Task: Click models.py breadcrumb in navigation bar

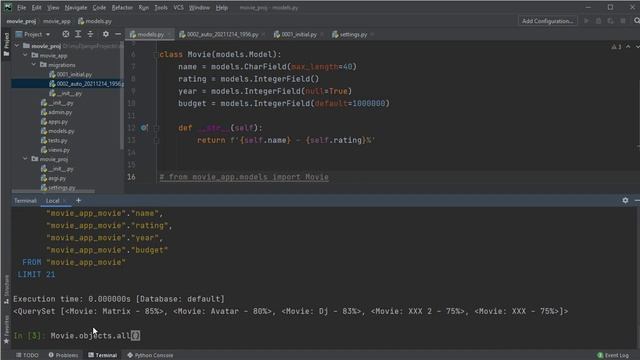Action: pyautogui.click(x=95, y=21)
